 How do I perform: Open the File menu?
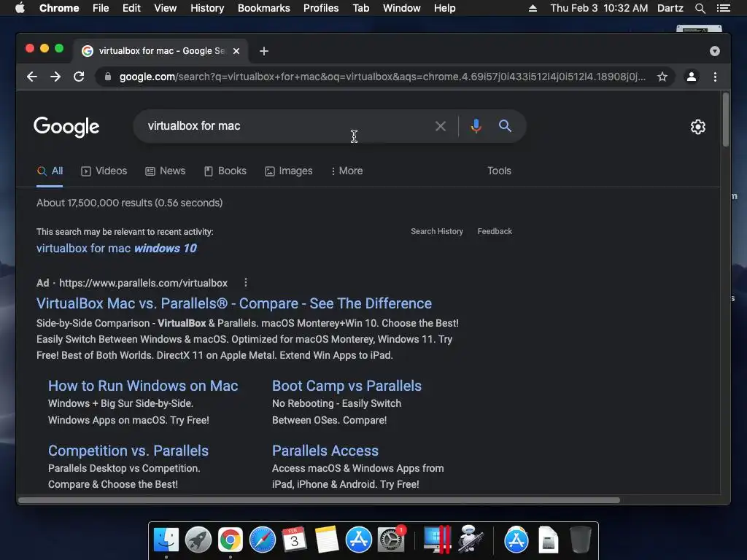coord(101,8)
